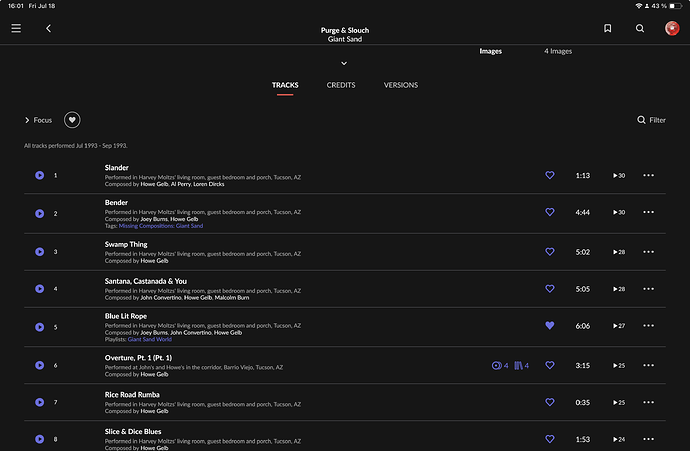Select the Swamp Thing track title

pos(126,245)
